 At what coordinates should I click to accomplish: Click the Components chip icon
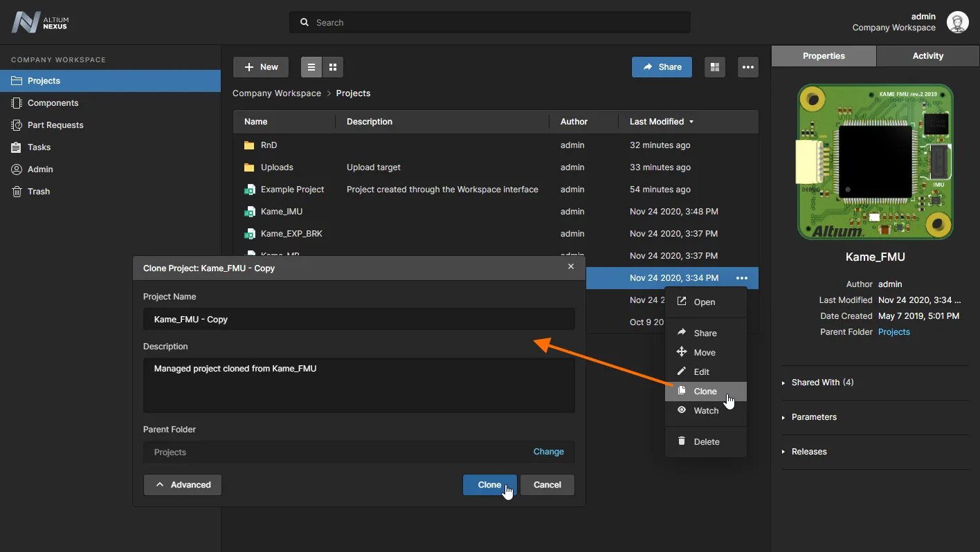tap(17, 103)
